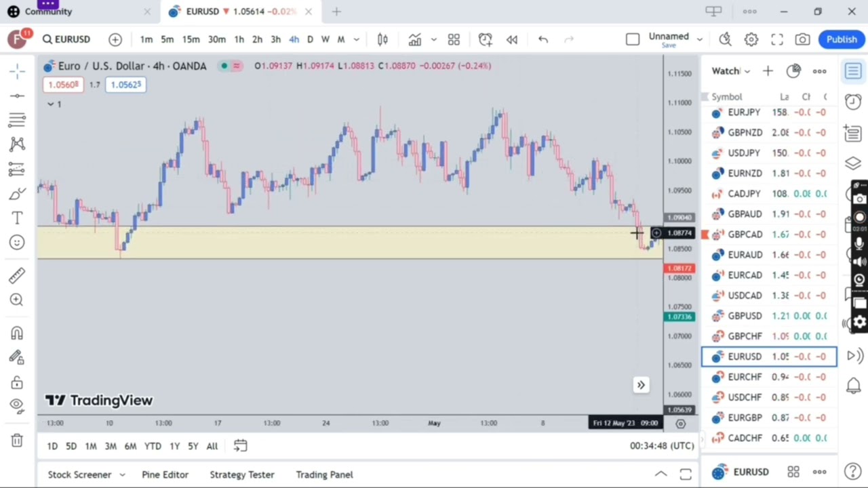868x488 pixels.
Task: Click the Save link under Unnamed
Action: [x=669, y=45]
